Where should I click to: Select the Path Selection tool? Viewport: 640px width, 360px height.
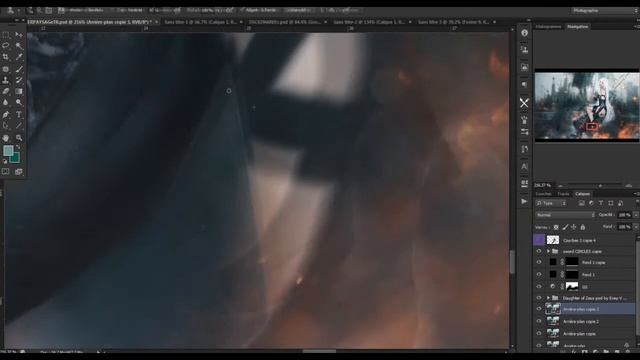tap(6, 126)
